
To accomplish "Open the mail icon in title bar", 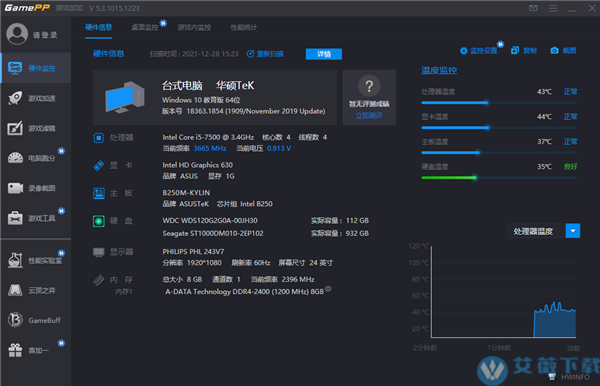I will (x=533, y=8).
